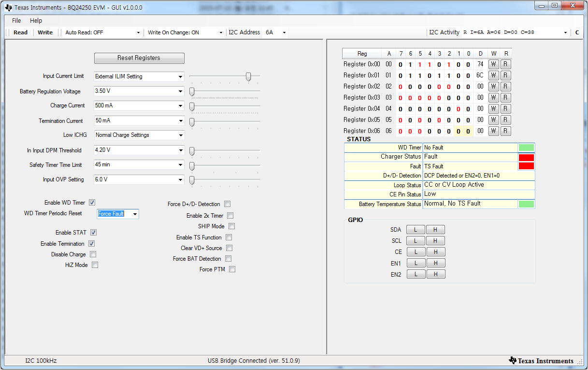Click the Write toolbar button
The height and width of the screenshot is (370, 588).
[x=45, y=32]
